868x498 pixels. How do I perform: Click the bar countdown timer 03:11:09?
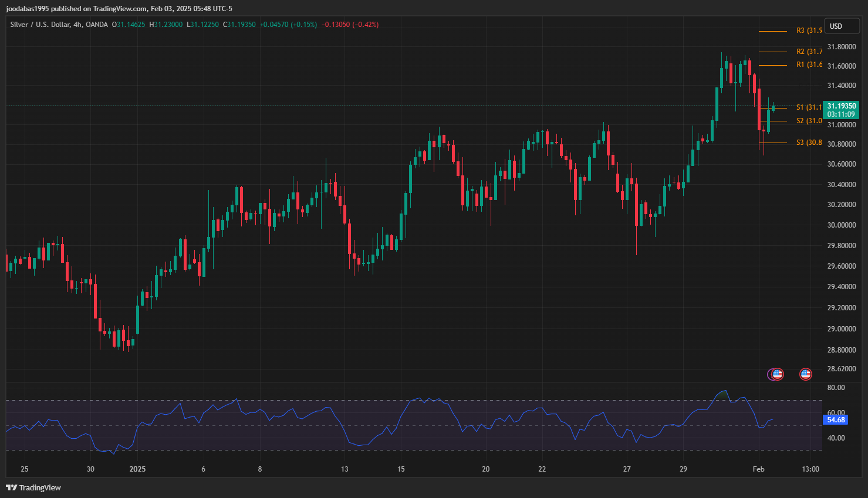(842, 114)
